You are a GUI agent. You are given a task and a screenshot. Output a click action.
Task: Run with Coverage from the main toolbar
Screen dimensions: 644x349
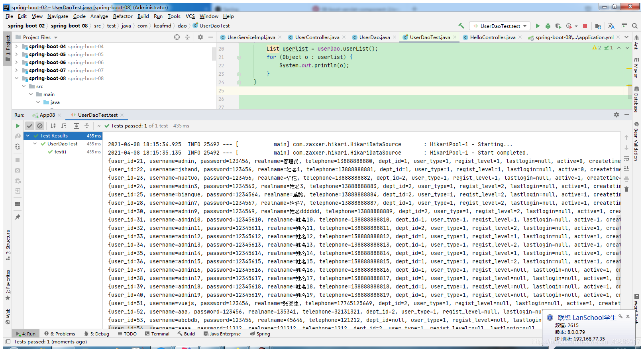click(x=558, y=26)
